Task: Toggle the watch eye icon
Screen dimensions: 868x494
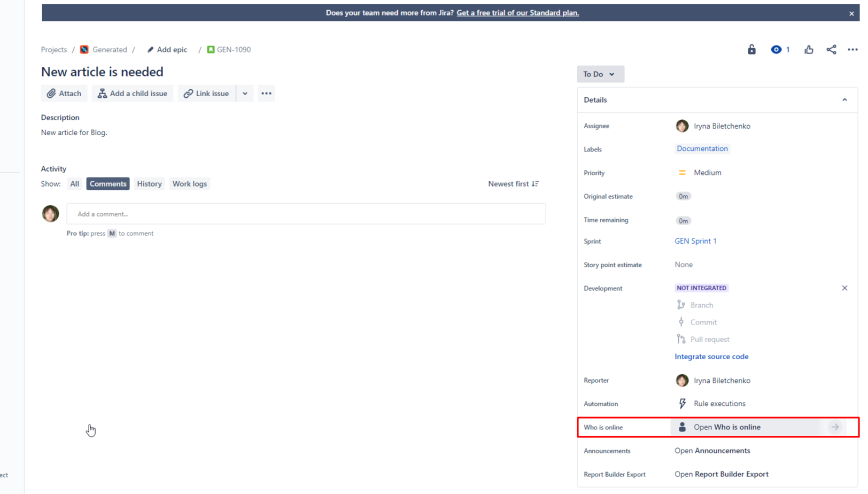Action: [x=776, y=50]
